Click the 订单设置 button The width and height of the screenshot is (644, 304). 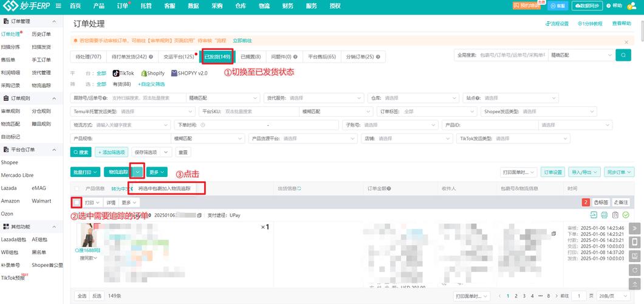(x=553, y=172)
